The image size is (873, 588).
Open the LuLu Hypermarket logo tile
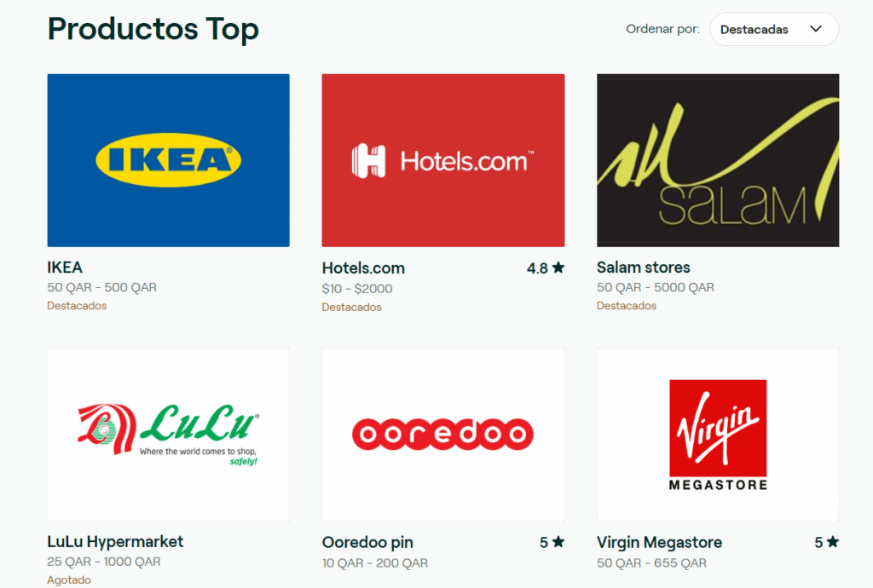(x=168, y=435)
